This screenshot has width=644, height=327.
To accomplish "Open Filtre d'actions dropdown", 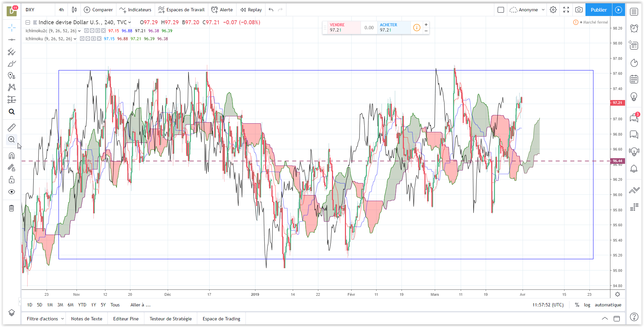I will pyautogui.click(x=45, y=319).
